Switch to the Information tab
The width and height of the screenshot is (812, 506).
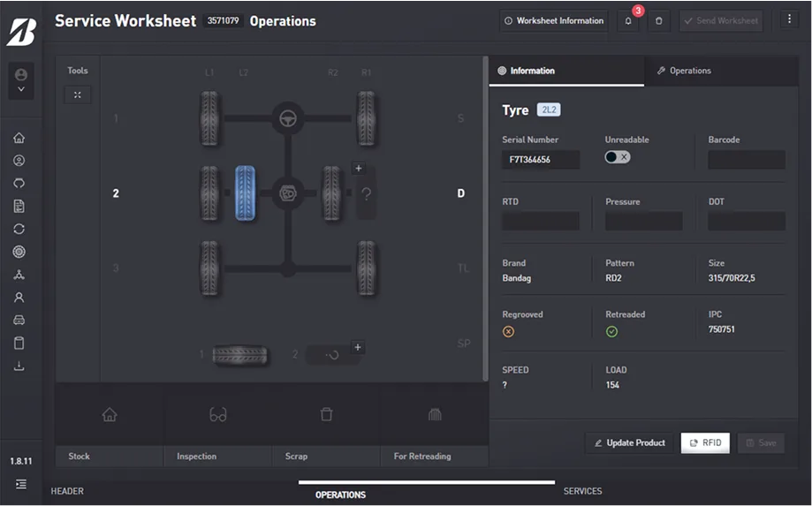pos(566,71)
